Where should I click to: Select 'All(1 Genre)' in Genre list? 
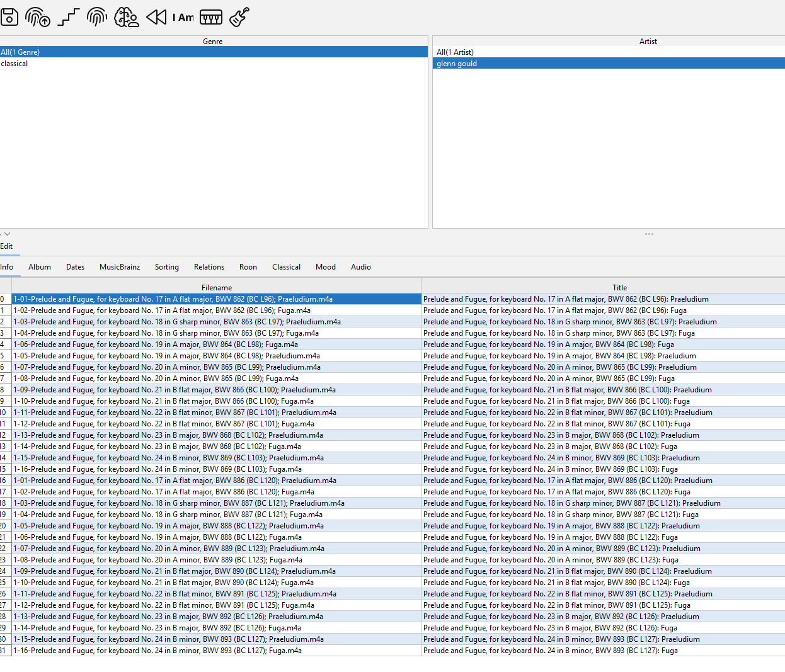pos(214,52)
